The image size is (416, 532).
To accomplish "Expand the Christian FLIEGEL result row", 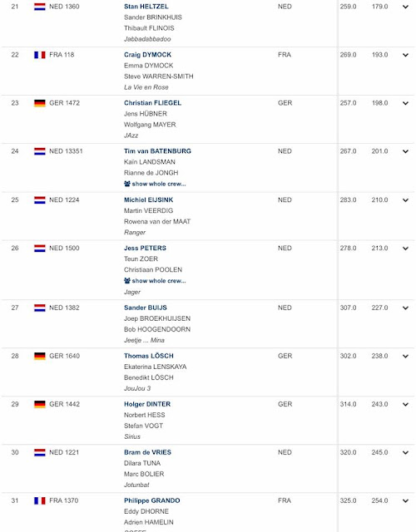I will click(405, 103).
